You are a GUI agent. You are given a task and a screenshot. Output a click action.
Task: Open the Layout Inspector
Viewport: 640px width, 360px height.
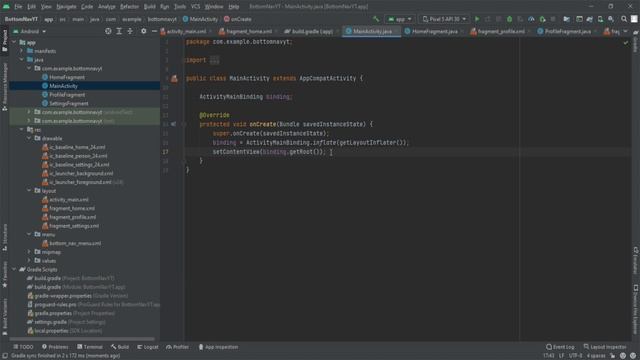click(x=605, y=347)
